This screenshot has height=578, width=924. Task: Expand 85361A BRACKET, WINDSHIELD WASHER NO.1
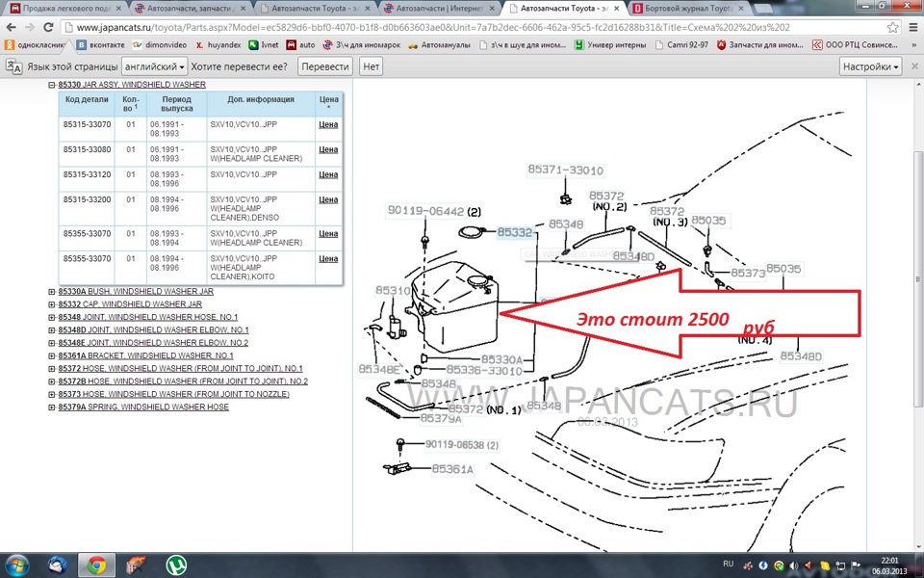[52, 355]
